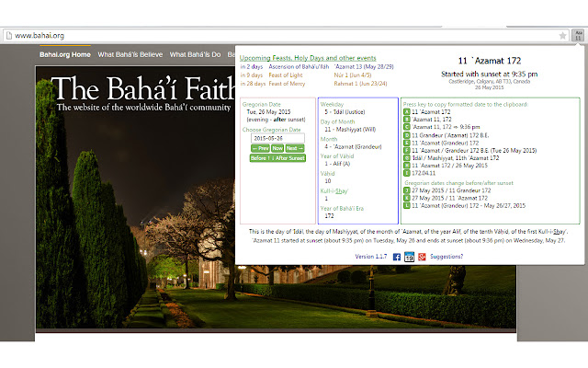Click the Choose Gregorian Date field
Image resolution: width=588 pixels, height=368 pixels.
(277, 138)
